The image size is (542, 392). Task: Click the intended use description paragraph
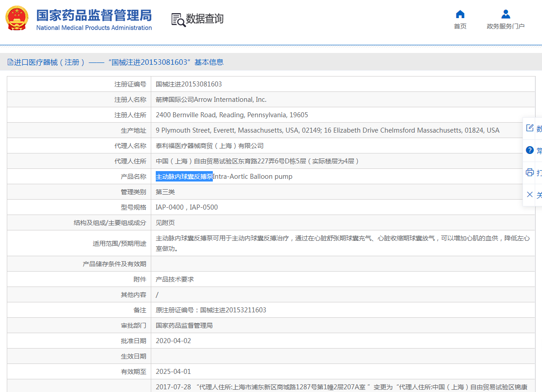tap(343, 244)
